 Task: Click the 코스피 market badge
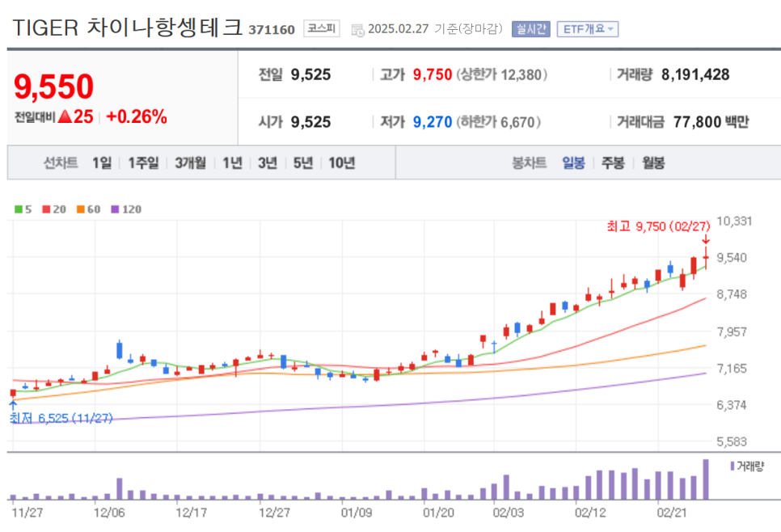pos(321,28)
